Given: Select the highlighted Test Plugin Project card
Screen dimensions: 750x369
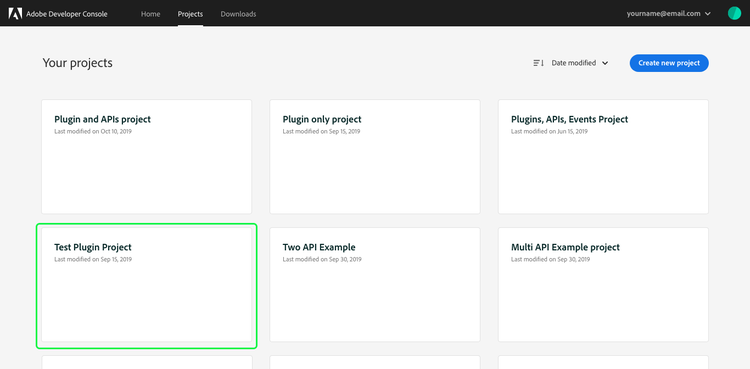Looking at the screenshot, I should point(146,285).
